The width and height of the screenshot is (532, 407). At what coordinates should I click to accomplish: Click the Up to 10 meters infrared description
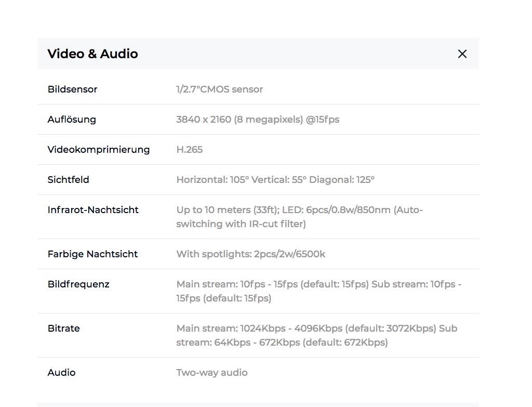click(299, 217)
